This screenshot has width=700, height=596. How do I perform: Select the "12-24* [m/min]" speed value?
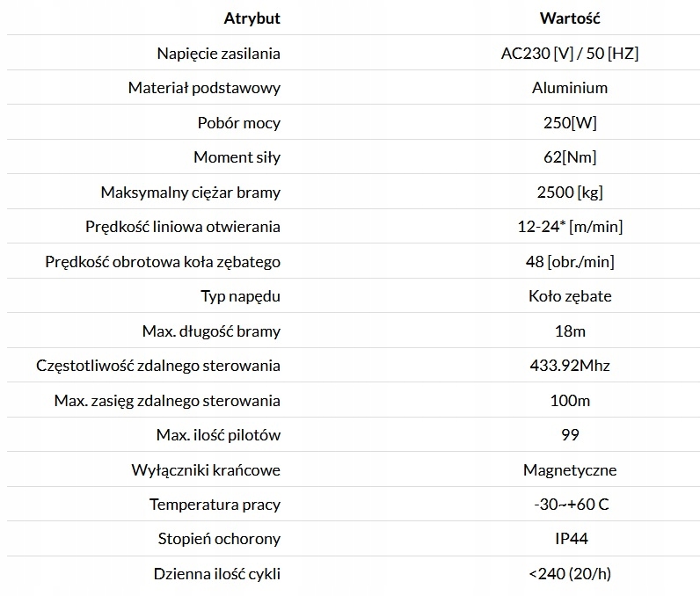(569, 227)
